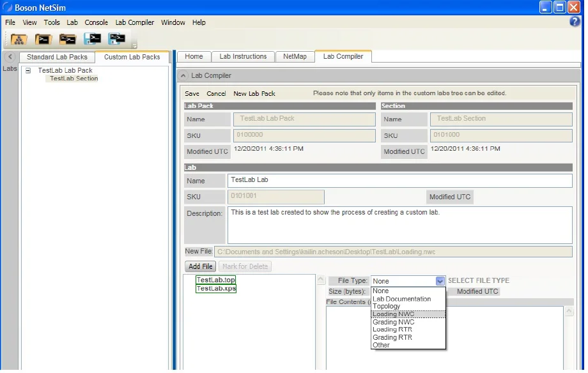
Task: Maximize the Boson NetSim window
Action: coord(559,7)
